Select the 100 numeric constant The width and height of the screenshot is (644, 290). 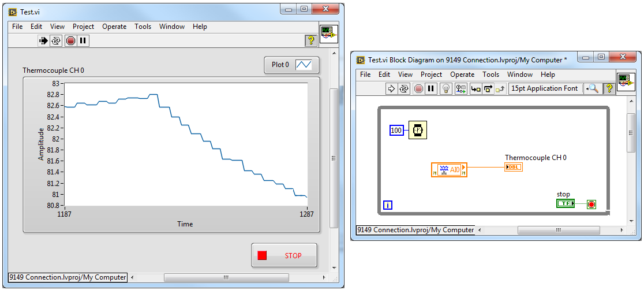point(396,131)
